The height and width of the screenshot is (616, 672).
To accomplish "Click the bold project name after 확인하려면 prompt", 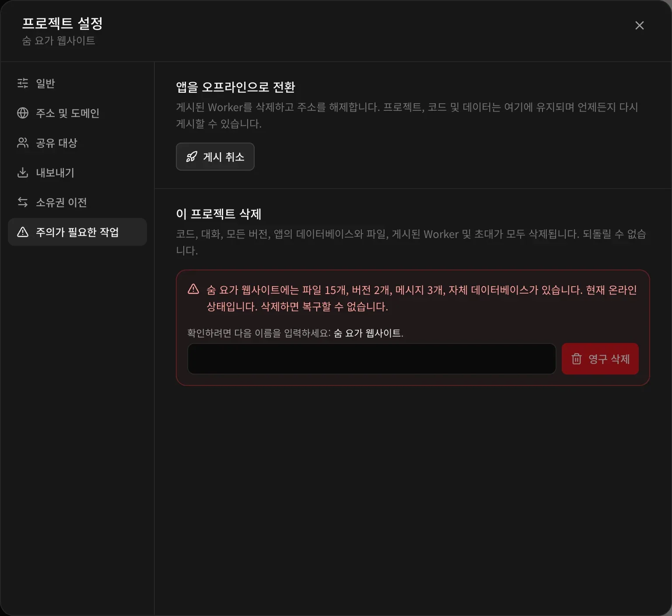I will pyautogui.click(x=367, y=333).
